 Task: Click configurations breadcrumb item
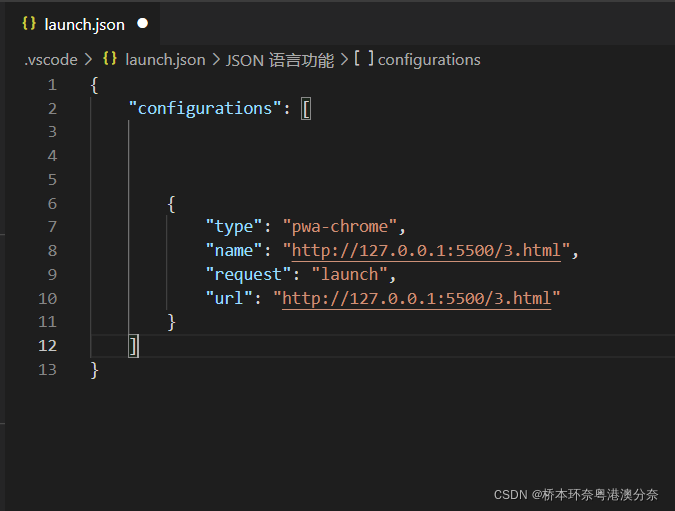click(x=429, y=60)
